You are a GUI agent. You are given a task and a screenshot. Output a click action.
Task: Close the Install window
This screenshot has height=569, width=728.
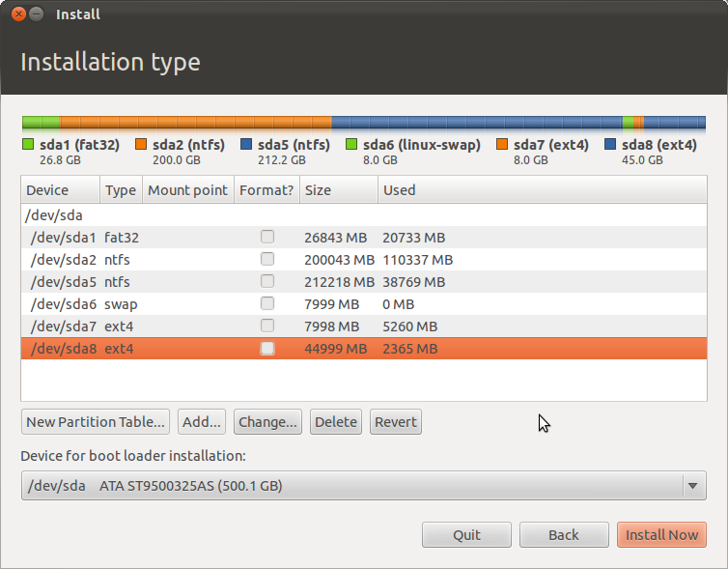coord(18,14)
